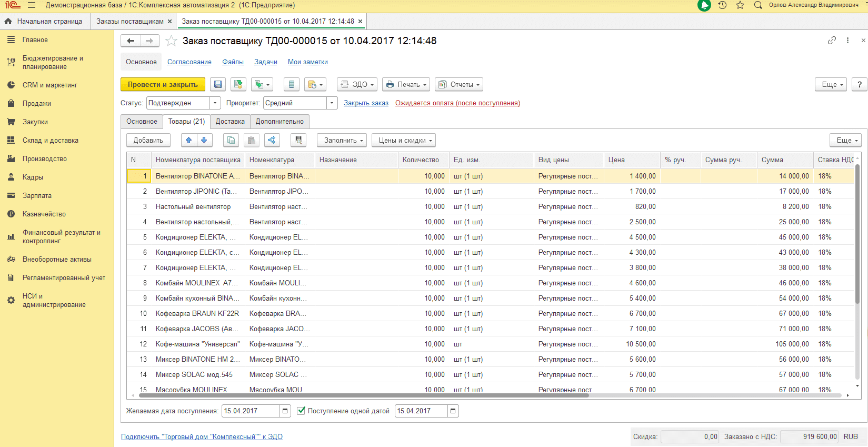Click the save (floppy disk) icon

pos(218,84)
